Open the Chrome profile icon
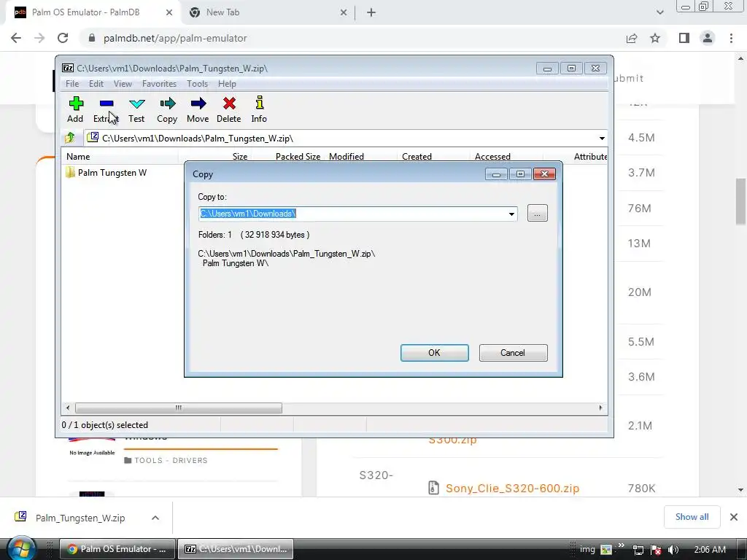The width and height of the screenshot is (747, 560). pyautogui.click(x=708, y=38)
